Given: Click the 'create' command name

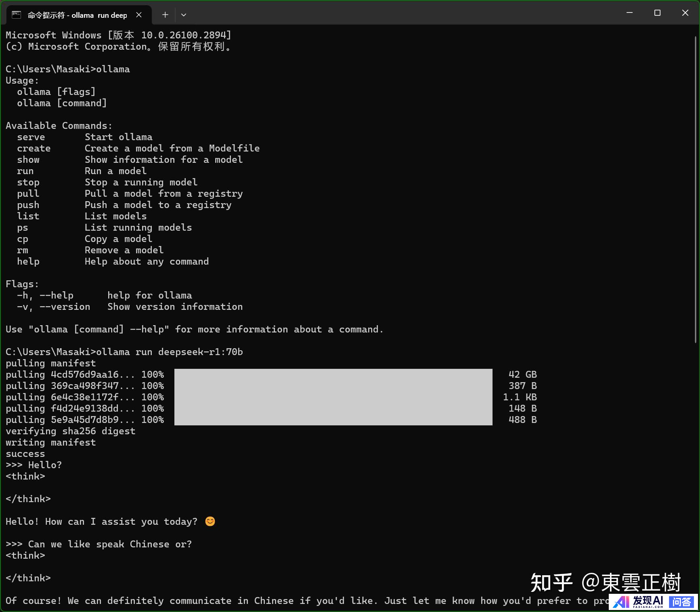Looking at the screenshot, I should pyautogui.click(x=34, y=149).
